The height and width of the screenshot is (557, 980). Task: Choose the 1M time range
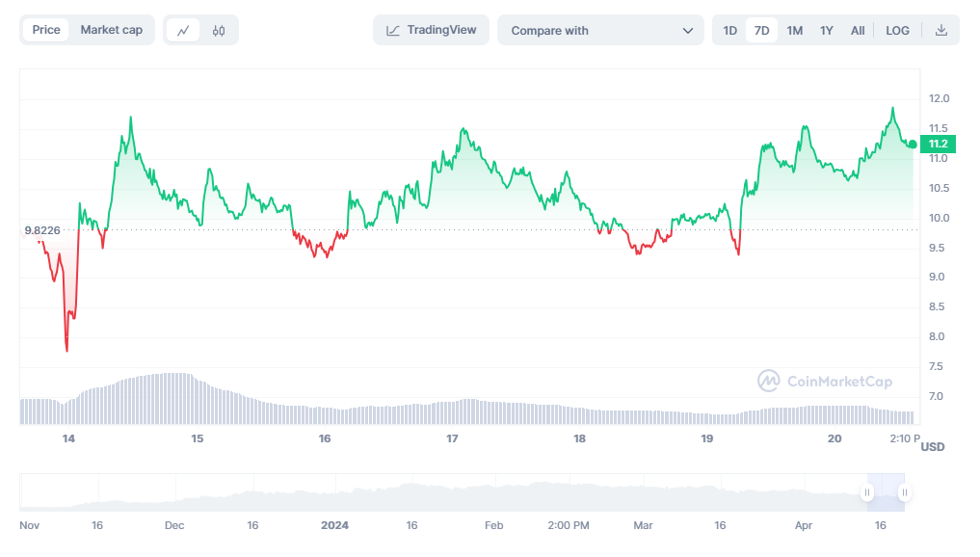(x=794, y=30)
